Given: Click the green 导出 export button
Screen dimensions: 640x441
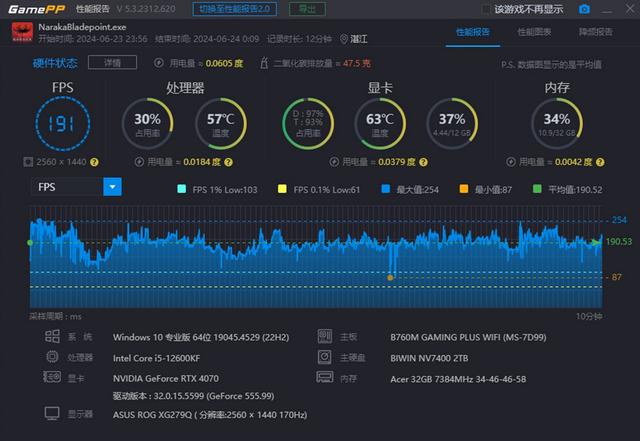Looking at the screenshot, I should pos(307,9).
